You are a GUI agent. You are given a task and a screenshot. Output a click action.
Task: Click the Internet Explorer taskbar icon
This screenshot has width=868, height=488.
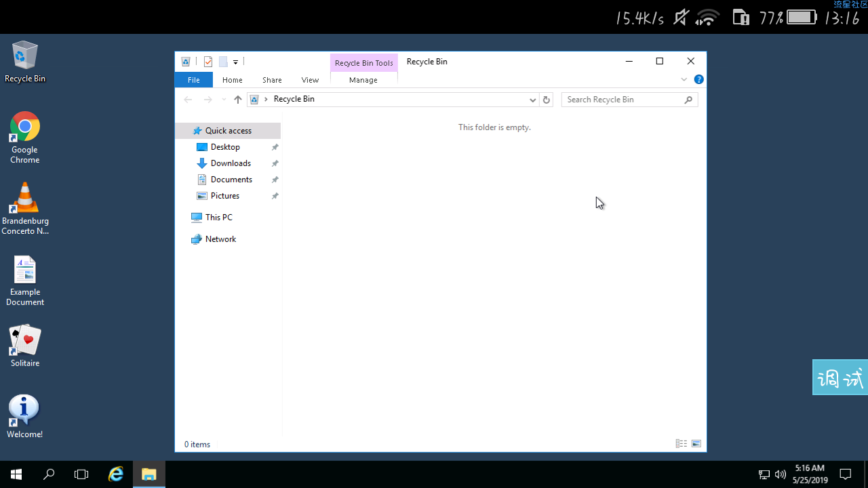(x=116, y=474)
